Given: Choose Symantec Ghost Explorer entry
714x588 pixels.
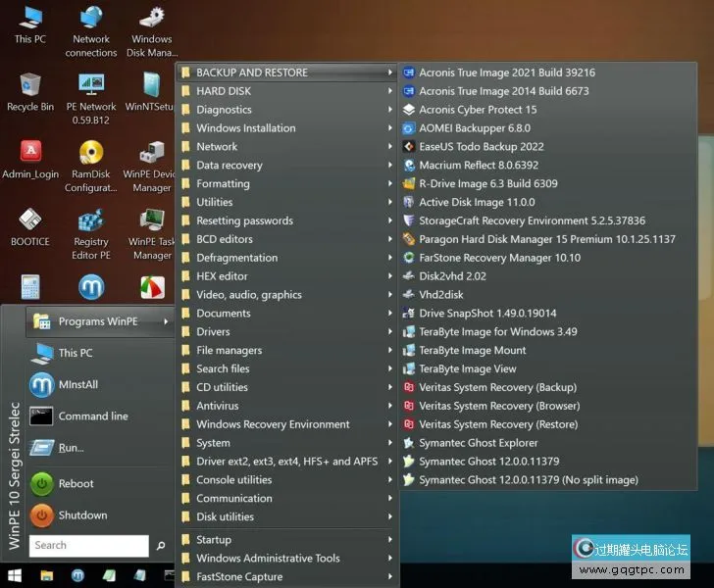Looking at the screenshot, I should point(478,443).
